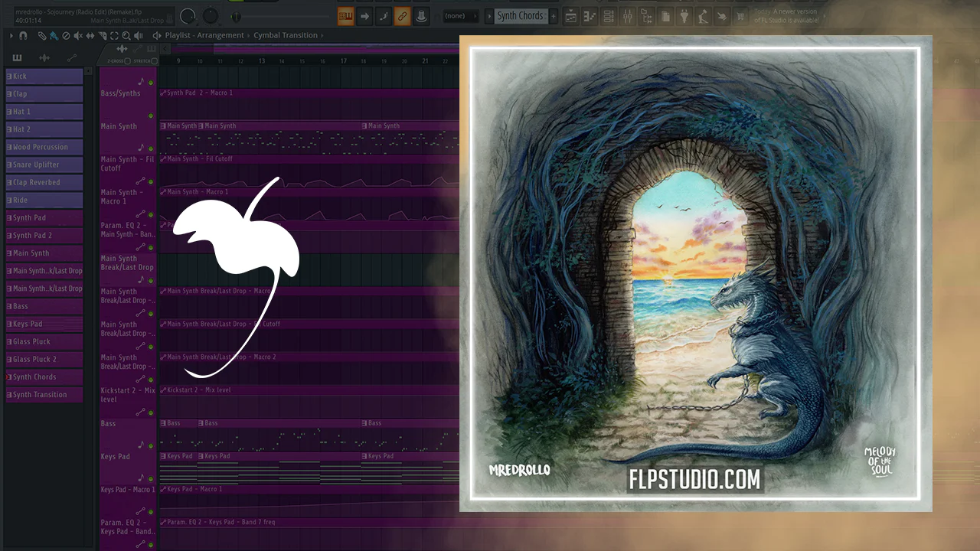
Task: Click the horizontal slider beside the top knobs
Action: (x=279, y=16)
